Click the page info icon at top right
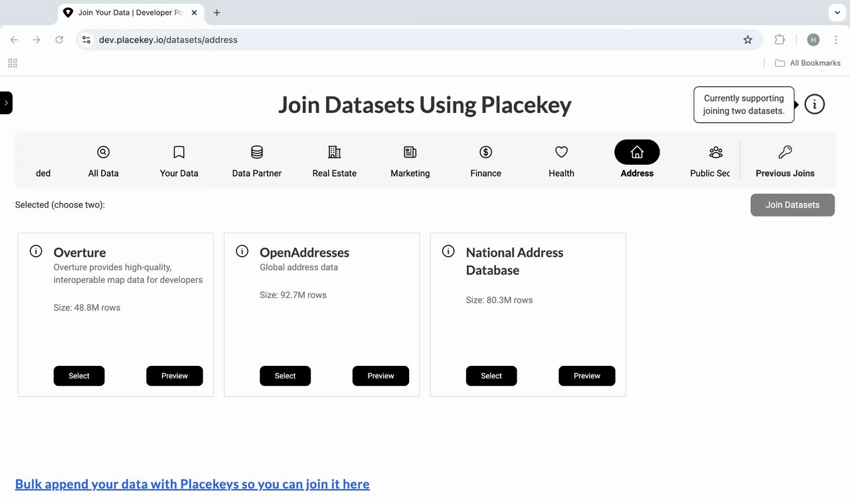The width and height of the screenshot is (850, 504). coord(814,104)
